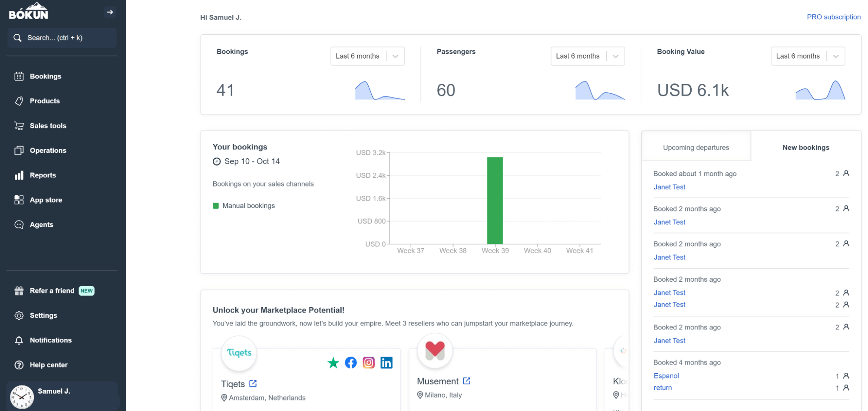Collapse the sidebar with the arrow icon
Viewport: 868px width, 411px height.
click(x=110, y=12)
